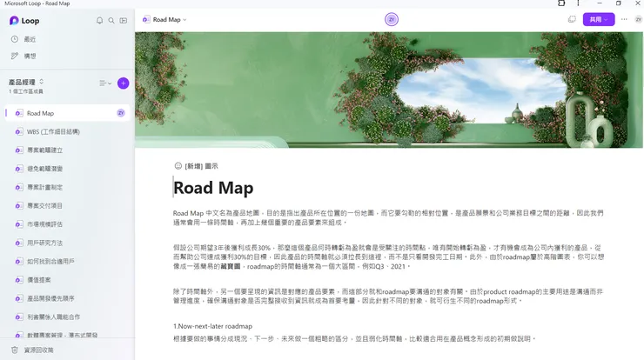
Task: Click the paragraph starting '除了時間軸外'
Action: click(388, 297)
